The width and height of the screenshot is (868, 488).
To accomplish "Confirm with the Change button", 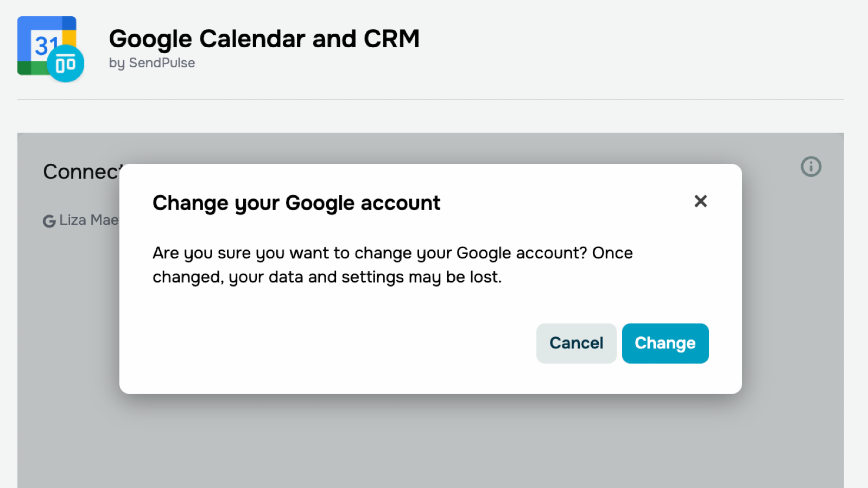I will pos(665,343).
